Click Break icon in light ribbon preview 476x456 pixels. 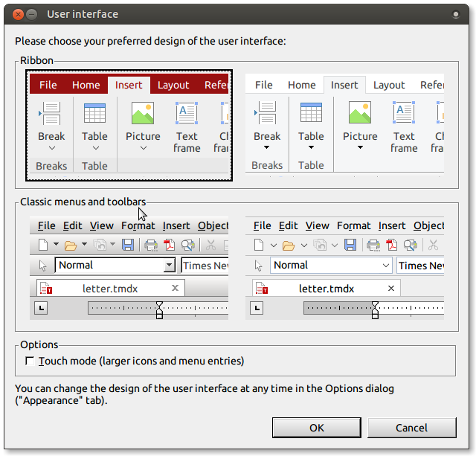(266, 113)
